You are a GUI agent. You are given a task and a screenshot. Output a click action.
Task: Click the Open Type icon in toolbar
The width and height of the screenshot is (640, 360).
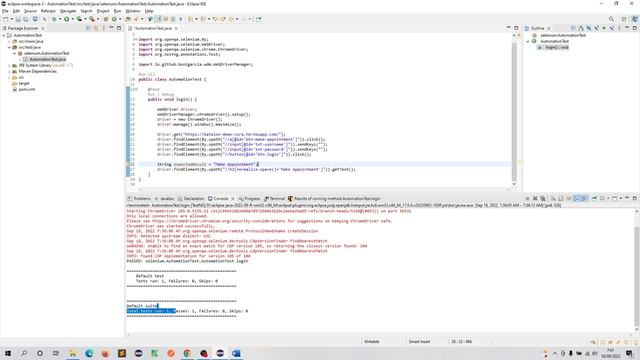[127, 19]
